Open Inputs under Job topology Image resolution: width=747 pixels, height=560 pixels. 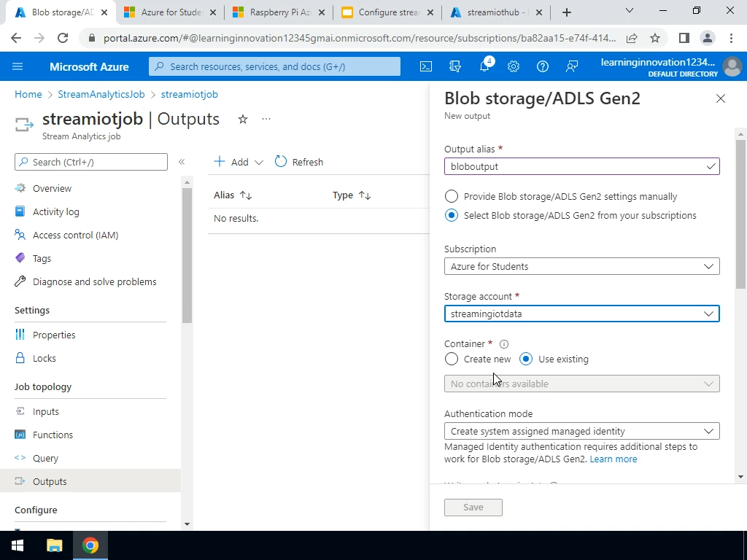click(46, 412)
